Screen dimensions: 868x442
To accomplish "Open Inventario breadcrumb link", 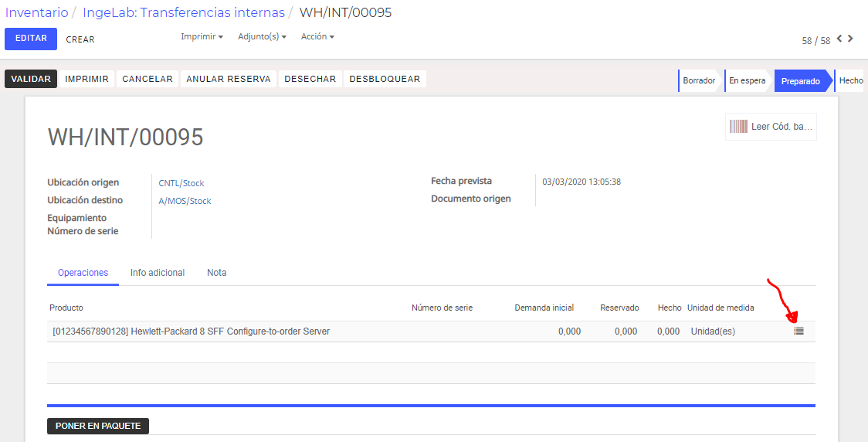I will click(37, 12).
